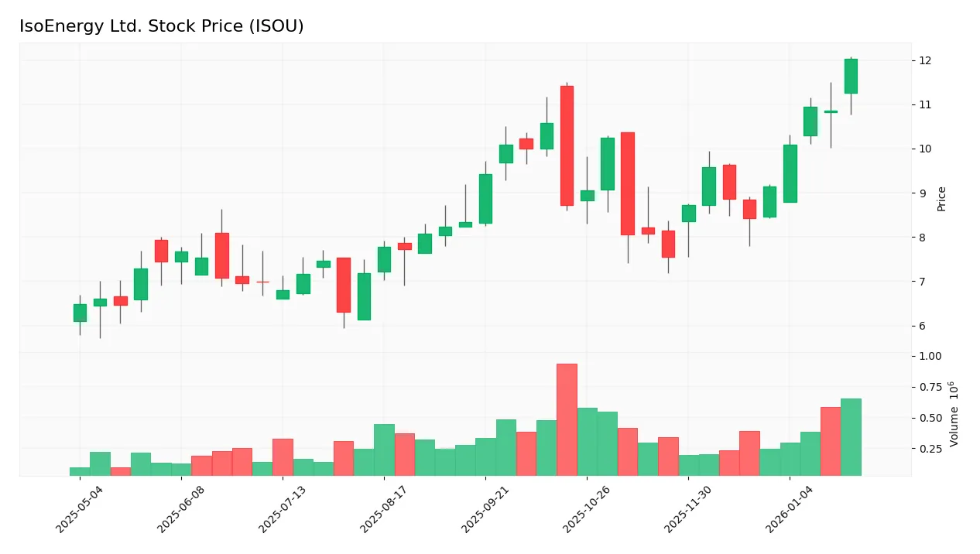Click the tallest red volume bar
Viewport: 980px width, 554px height.
coord(567,418)
